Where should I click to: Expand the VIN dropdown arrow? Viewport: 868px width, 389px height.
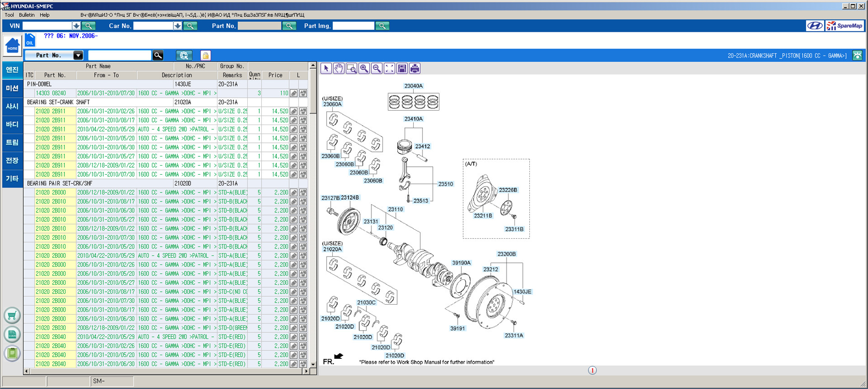click(x=76, y=26)
